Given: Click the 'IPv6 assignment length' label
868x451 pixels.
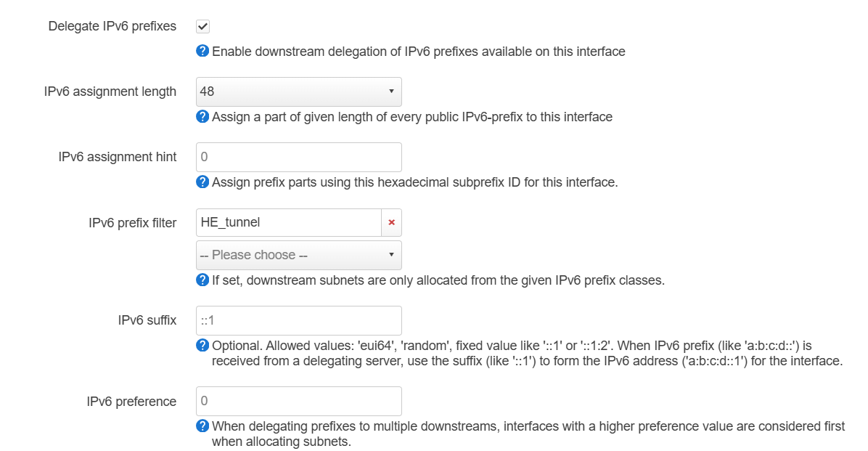Looking at the screenshot, I should click(x=110, y=92).
